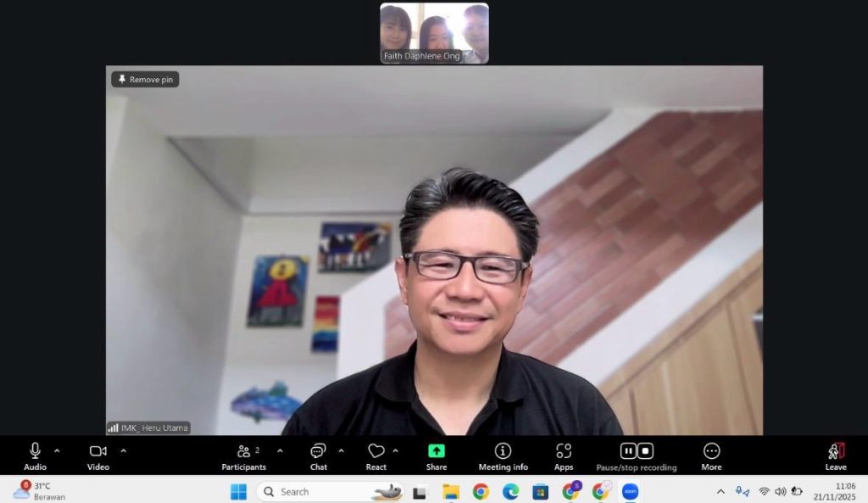
Task: Pause the recording
Action: click(x=628, y=451)
